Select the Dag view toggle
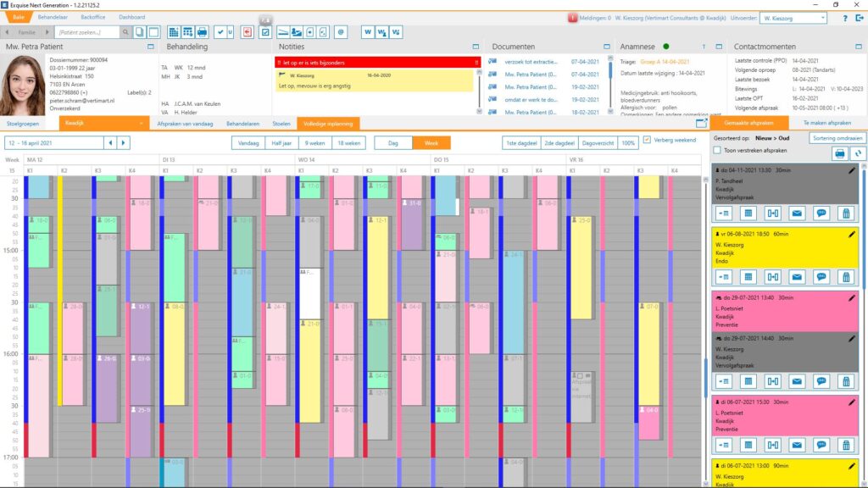Viewport: 868px width, 488px height. pos(393,143)
